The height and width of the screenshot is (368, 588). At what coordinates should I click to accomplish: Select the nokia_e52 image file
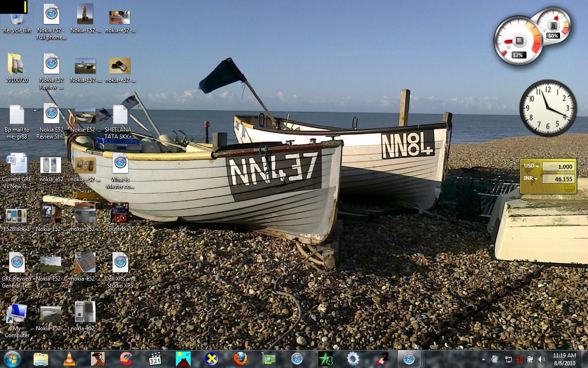(x=51, y=168)
